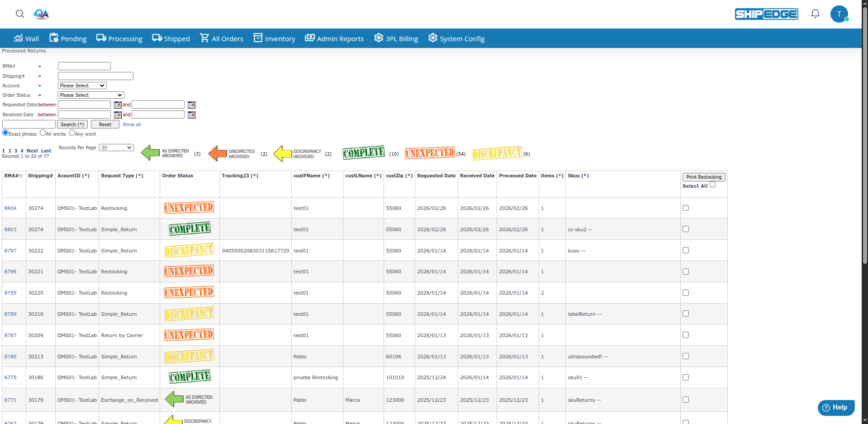Tick the Select All checkbox

click(712, 185)
